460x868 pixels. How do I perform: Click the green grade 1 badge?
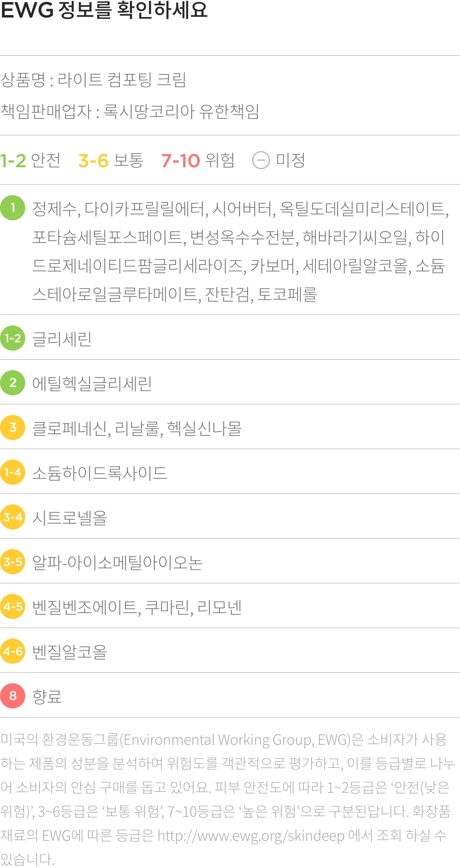click(12, 207)
